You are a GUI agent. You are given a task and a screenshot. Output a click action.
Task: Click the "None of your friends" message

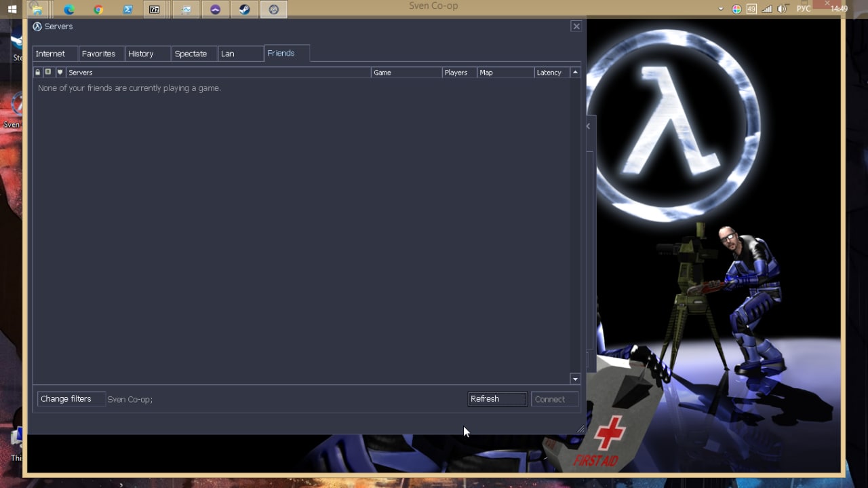coord(130,88)
